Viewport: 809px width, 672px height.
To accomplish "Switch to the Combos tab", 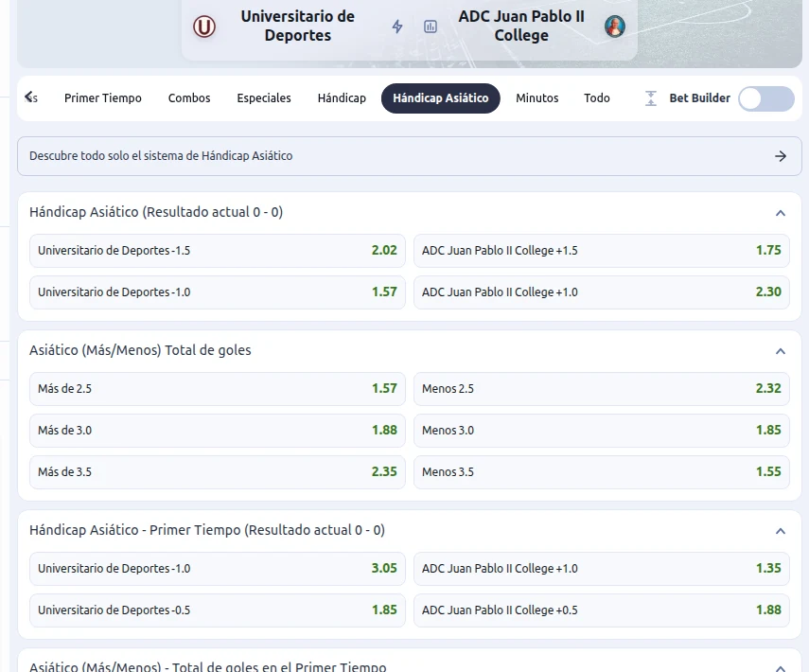I will (189, 98).
